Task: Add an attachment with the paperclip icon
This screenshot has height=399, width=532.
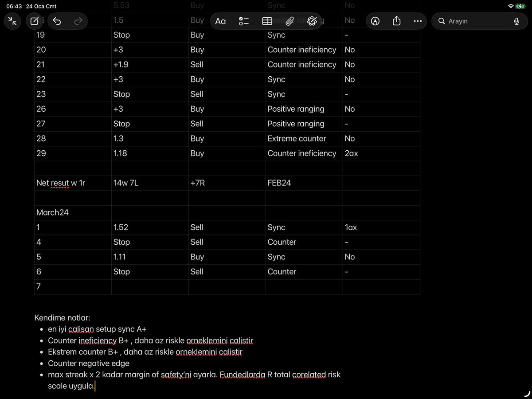Action: 289,21
